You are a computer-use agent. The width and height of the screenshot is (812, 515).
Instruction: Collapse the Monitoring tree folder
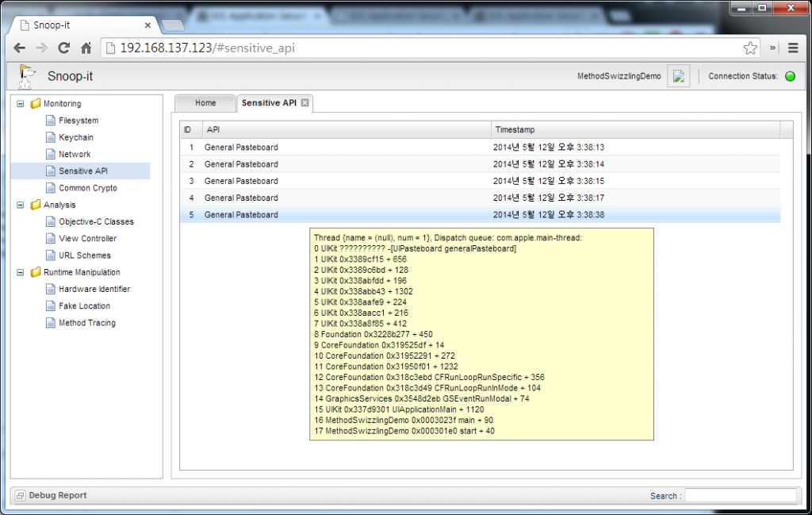pyautogui.click(x=21, y=104)
